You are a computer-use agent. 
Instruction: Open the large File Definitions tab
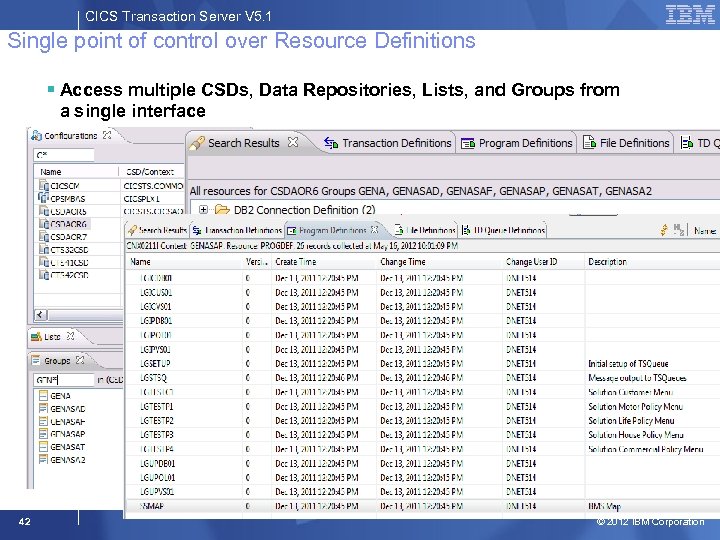pos(626,143)
